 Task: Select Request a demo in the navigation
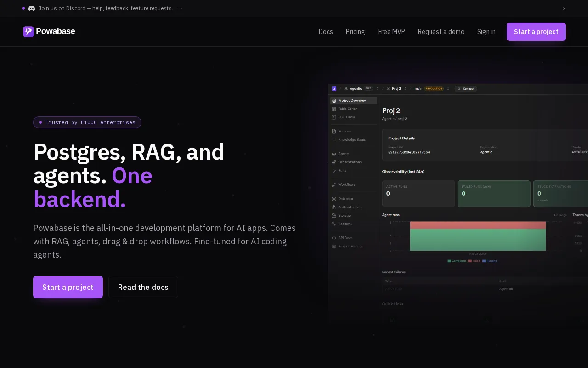pos(441,32)
